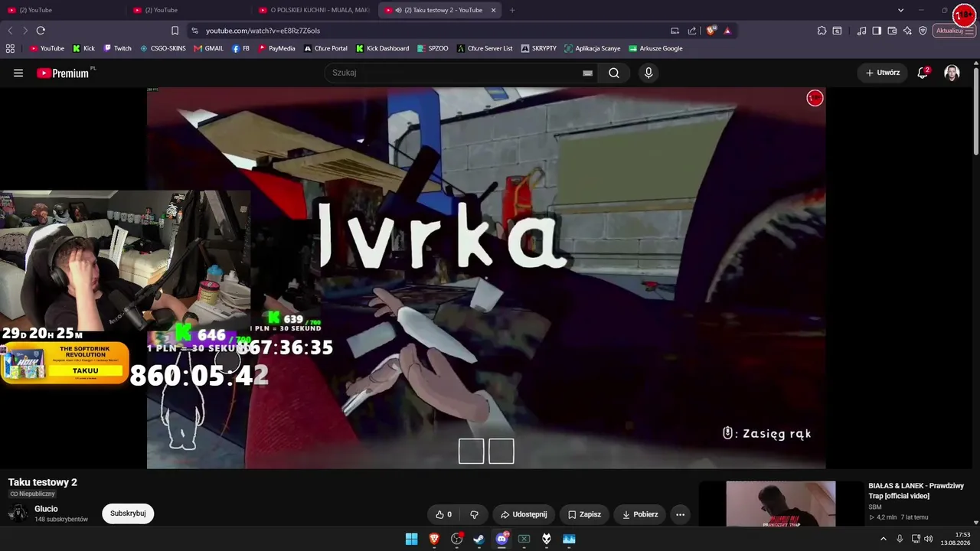
Task: Toggle the browser sidebar panel
Action: click(x=877, y=31)
